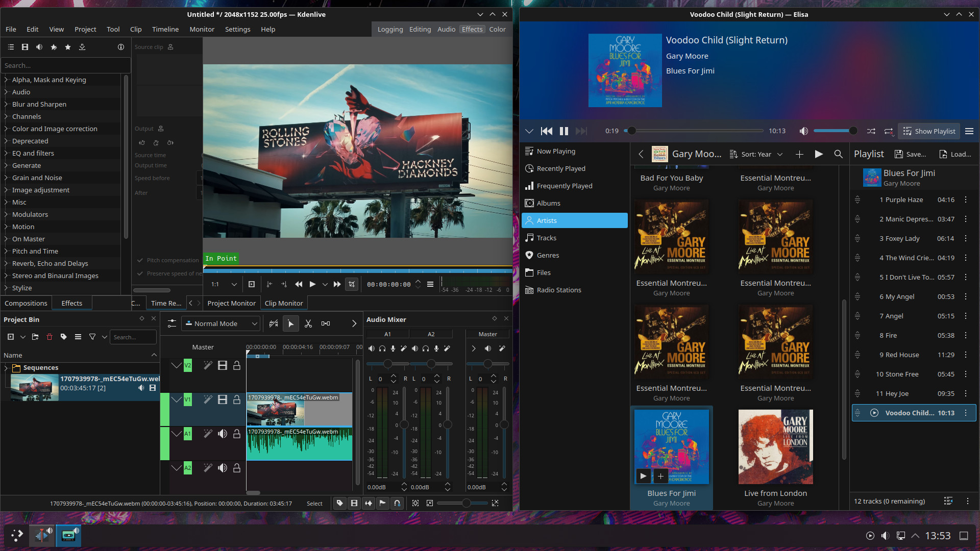Expand the Blur and Sharpen effects category
This screenshot has width=980, height=551.
pyautogui.click(x=6, y=104)
